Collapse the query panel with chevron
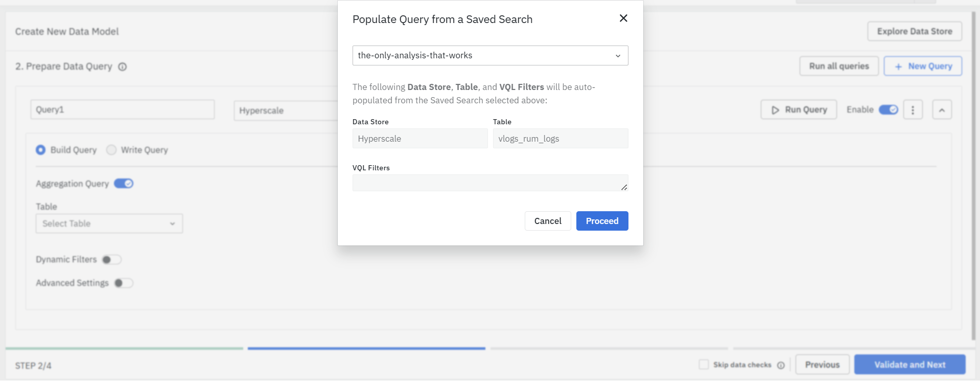 pos(942,110)
